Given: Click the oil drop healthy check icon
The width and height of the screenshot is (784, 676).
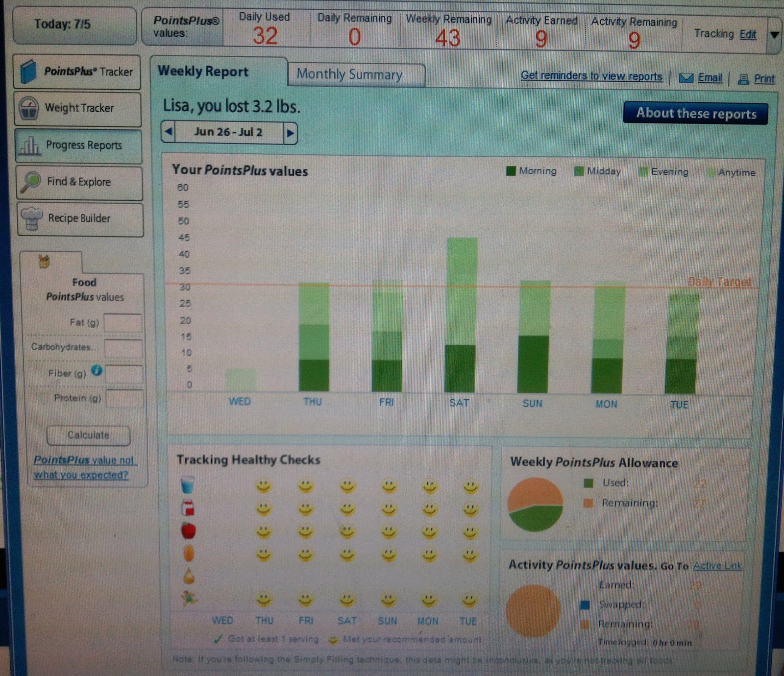Looking at the screenshot, I should click(x=189, y=576).
